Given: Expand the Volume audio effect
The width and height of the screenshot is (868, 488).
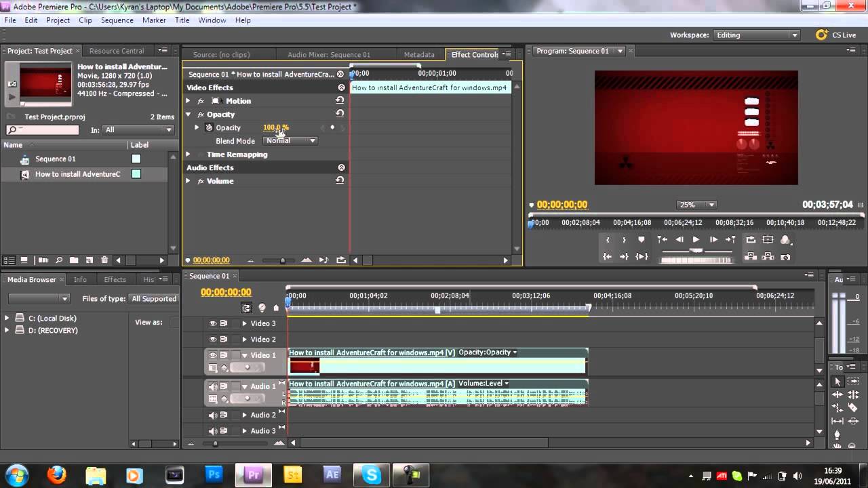Looking at the screenshot, I should click(x=189, y=181).
